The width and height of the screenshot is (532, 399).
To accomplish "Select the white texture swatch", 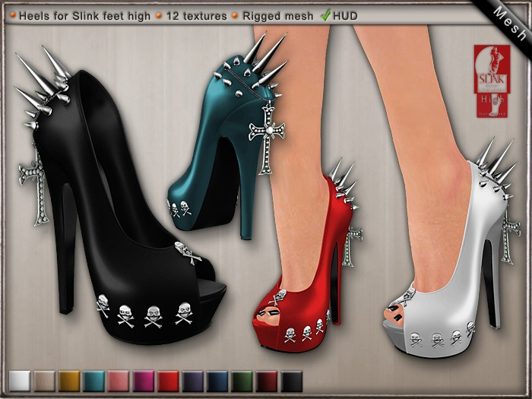I will [19, 381].
